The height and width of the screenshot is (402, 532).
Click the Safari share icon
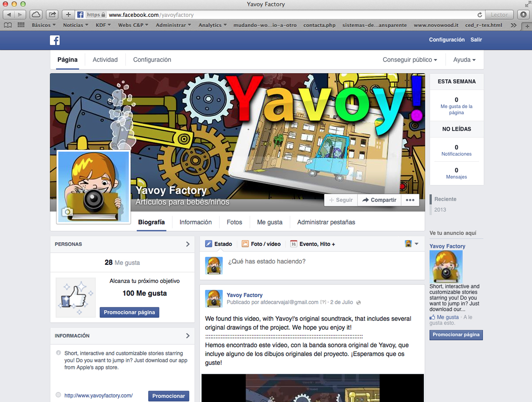pyautogui.click(x=52, y=15)
